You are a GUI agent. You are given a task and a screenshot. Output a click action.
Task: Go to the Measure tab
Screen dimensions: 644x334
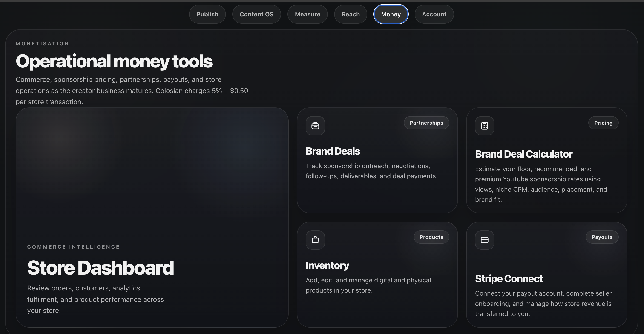click(x=308, y=14)
